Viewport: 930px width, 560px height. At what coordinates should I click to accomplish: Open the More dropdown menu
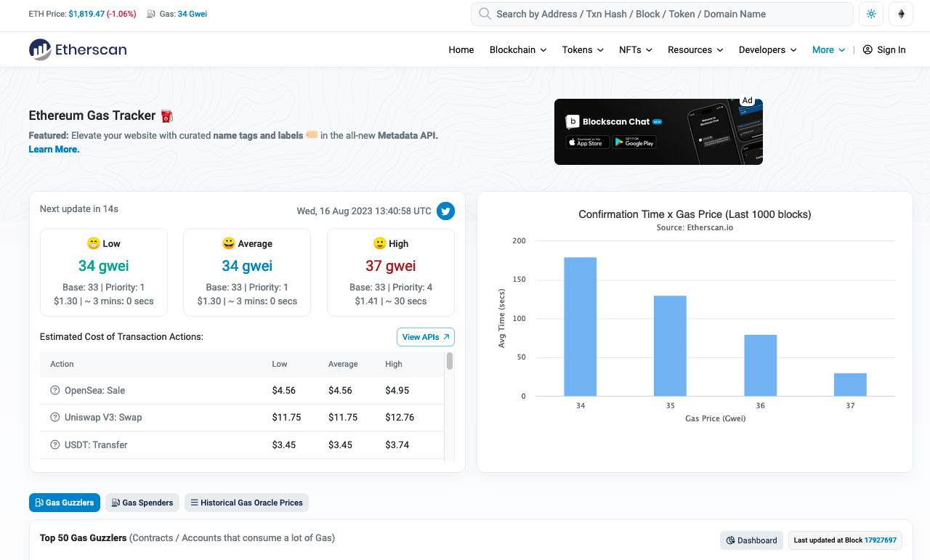[828, 49]
